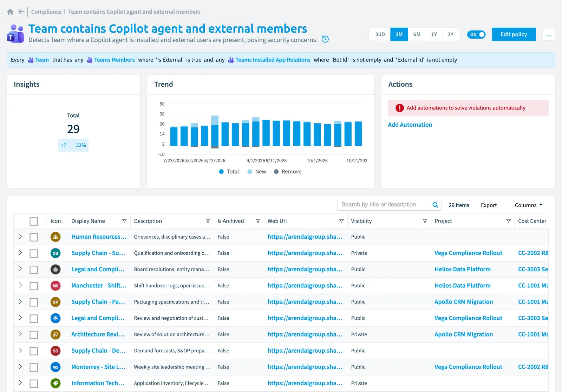This screenshot has height=392, width=562.
Task: Open the policy history clock icon
Action: pyautogui.click(x=325, y=39)
